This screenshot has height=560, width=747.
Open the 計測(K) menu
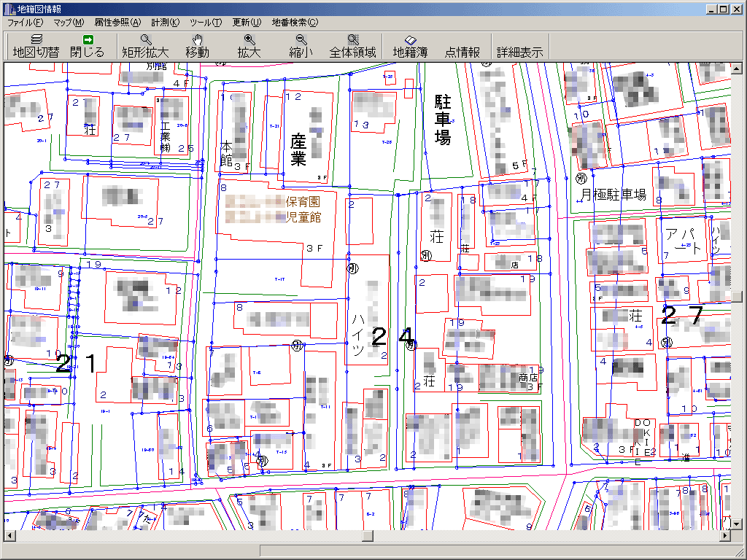pos(165,23)
